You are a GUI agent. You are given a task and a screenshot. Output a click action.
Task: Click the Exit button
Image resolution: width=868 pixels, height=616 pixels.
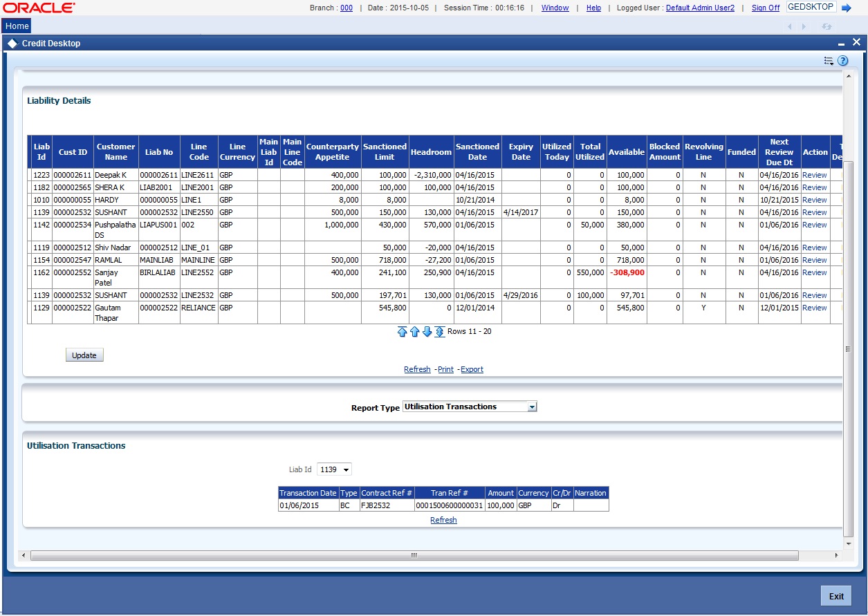pyautogui.click(x=836, y=596)
